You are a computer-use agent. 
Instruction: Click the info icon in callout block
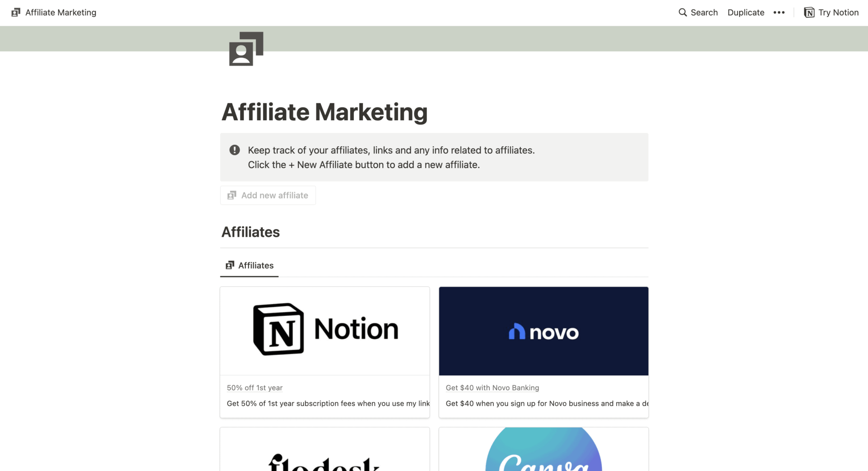[x=235, y=150]
